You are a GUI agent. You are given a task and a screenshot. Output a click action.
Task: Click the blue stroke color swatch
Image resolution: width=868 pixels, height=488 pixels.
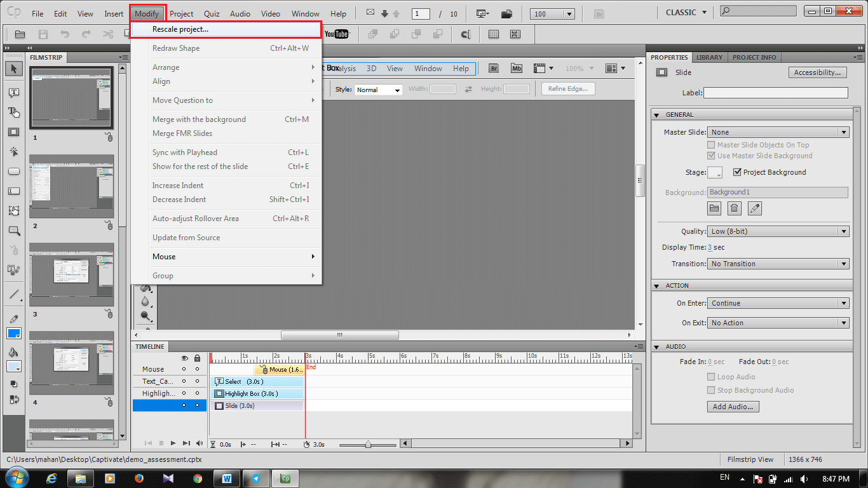[x=14, y=334]
